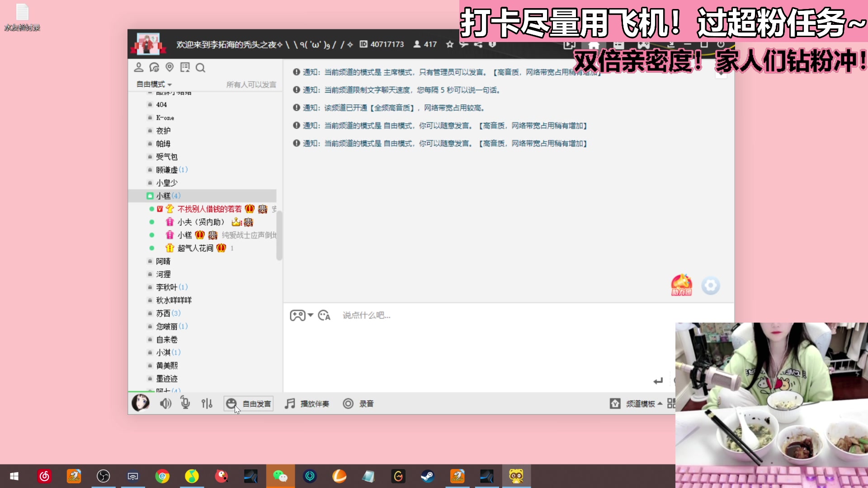Select the 小糕(4) channel in tree
The image size is (868, 488).
pos(167,196)
